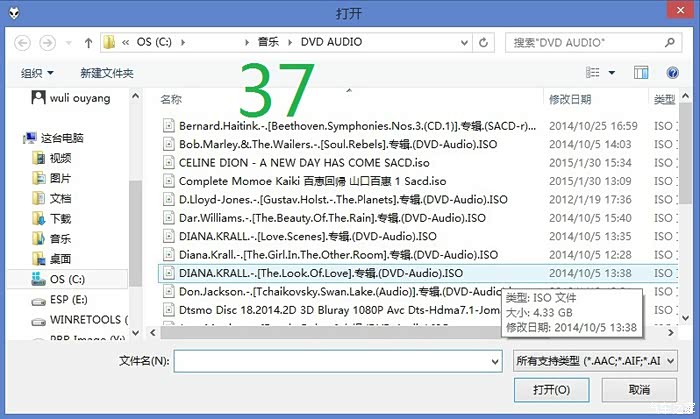Select DIANA.KRALL The.Look.Of.Love file
The width and height of the screenshot is (700, 419).
coord(321,273)
